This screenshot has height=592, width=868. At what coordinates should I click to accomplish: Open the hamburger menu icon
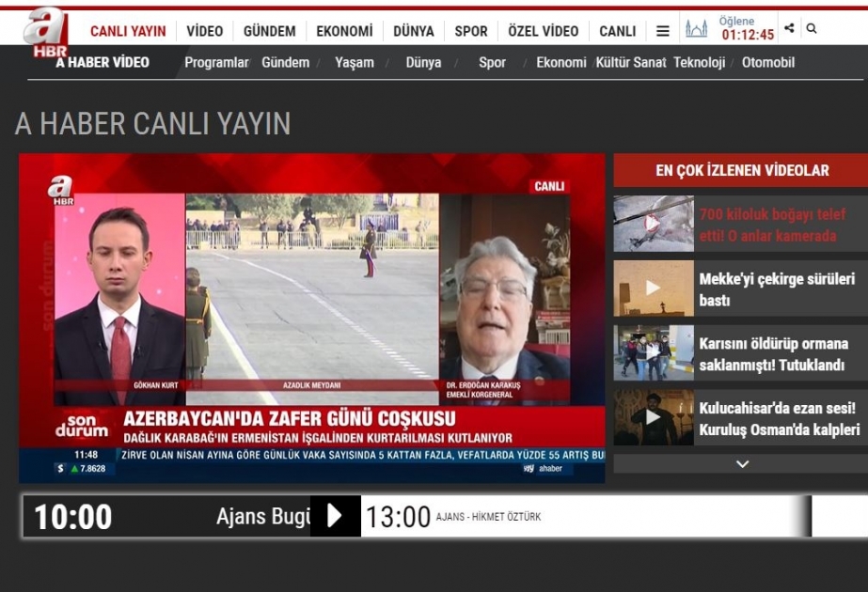click(x=663, y=31)
